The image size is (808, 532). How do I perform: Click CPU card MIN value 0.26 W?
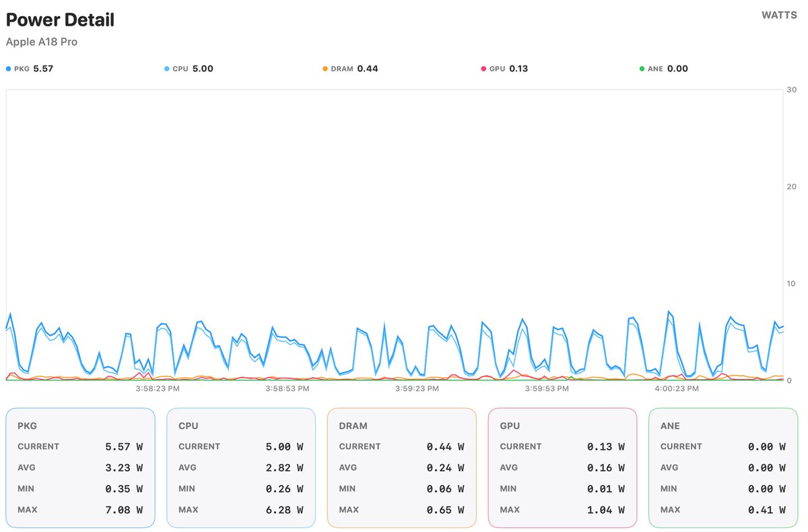point(285,489)
